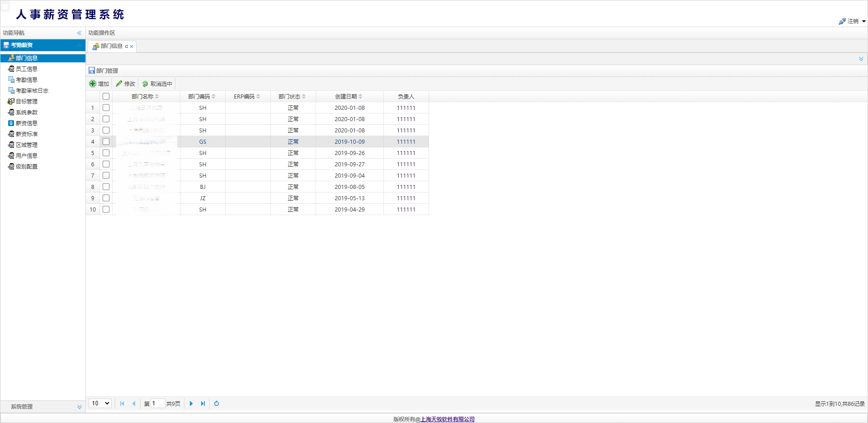Image resolution: width=868 pixels, height=423 pixels.
Task: Click the page number input field
Action: pyautogui.click(x=157, y=404)
